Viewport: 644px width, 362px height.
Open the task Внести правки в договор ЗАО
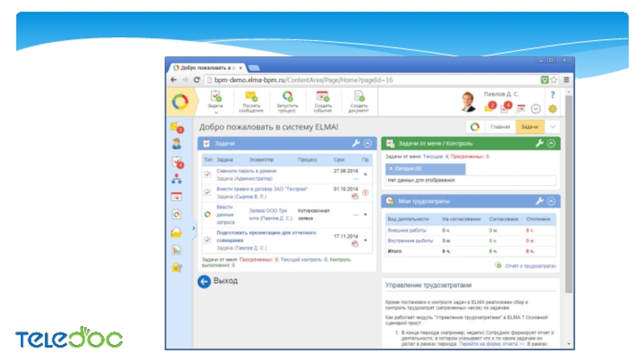click(x=262, y=189)
